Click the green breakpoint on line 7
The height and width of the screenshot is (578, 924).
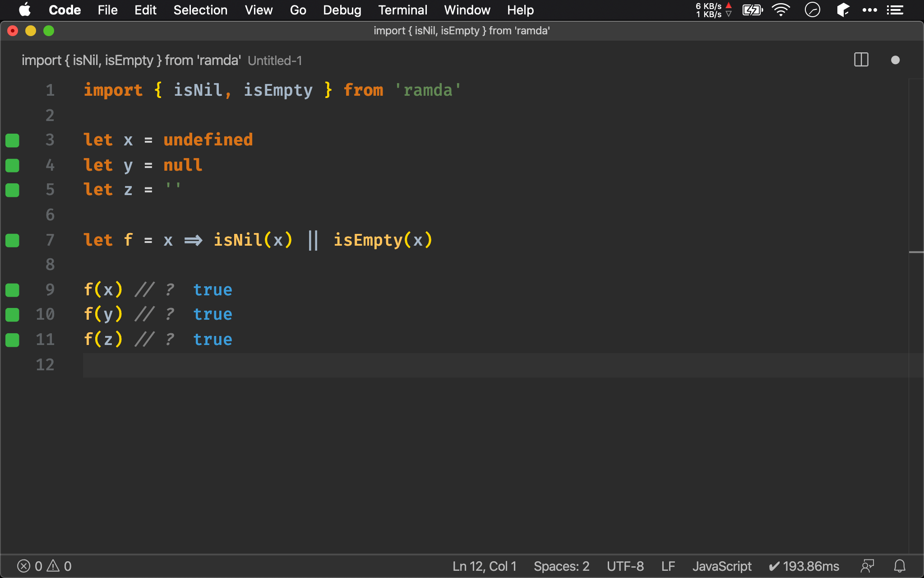click(x=12, y=240)
